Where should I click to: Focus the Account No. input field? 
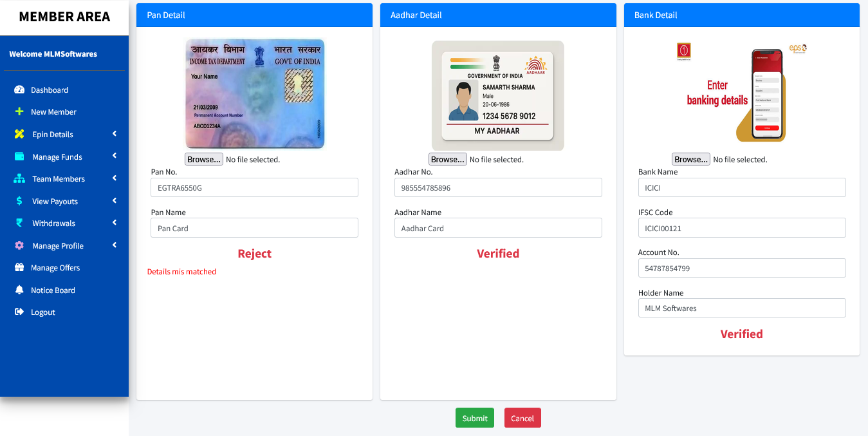[742, 268]
